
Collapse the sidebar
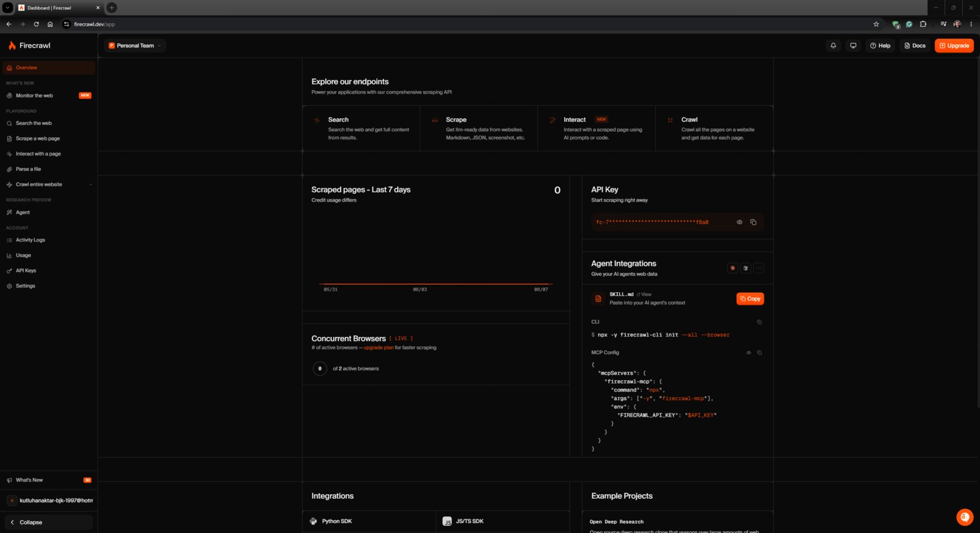(x=48, y=523)
